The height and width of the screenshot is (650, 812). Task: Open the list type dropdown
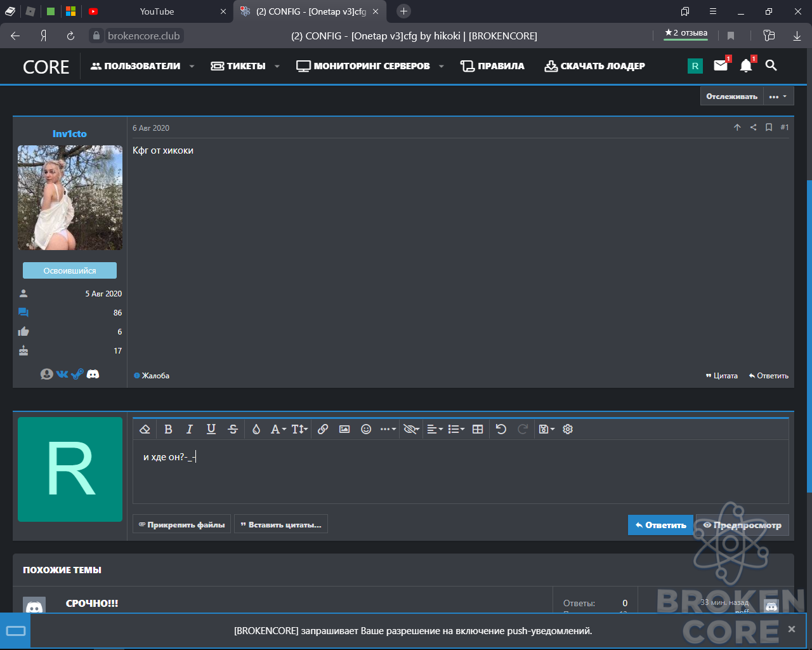[456, 429]
